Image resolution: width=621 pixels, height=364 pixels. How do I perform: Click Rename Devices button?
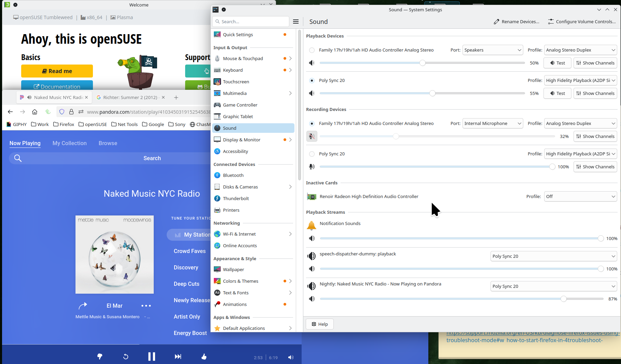coord(516,22)
